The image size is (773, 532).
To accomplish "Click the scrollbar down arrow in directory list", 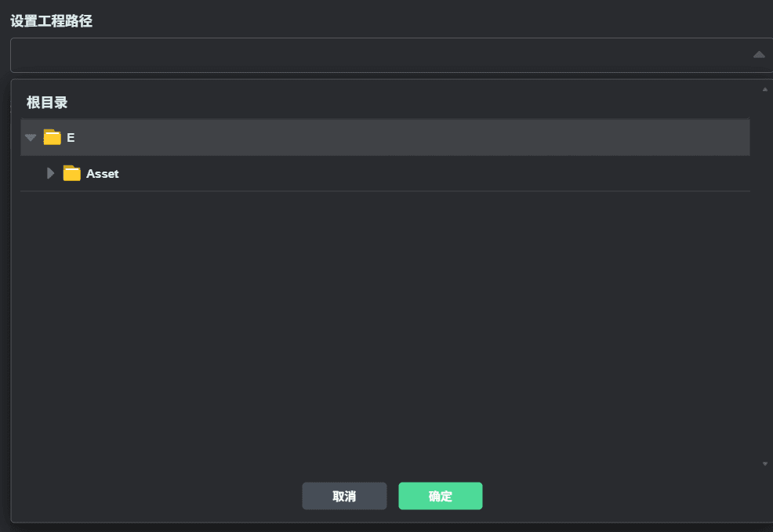I will pos(765,464).
